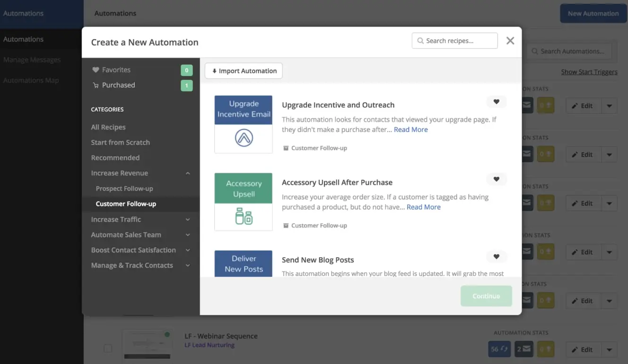Image resolution: width=628 pixels, height=364 pixels.
Task: Click the Customer Follow-up tag icon under Upgrade Incentive
Action: [x=286, y=147]
